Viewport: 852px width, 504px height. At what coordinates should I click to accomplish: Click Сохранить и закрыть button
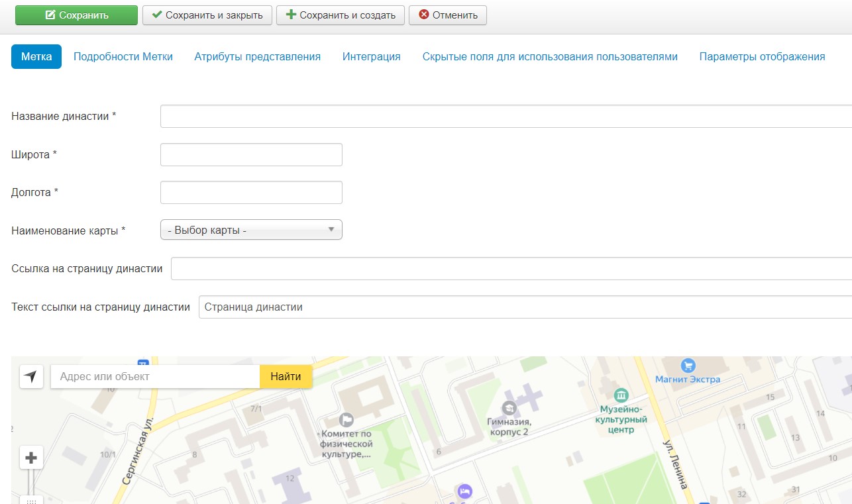(207, 15)
